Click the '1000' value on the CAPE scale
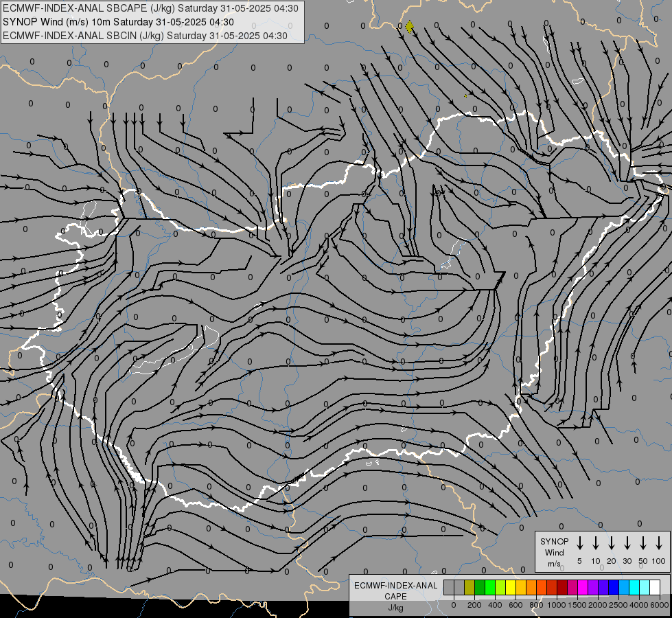The height and width of the screenshot is (618, 672). 556,605
